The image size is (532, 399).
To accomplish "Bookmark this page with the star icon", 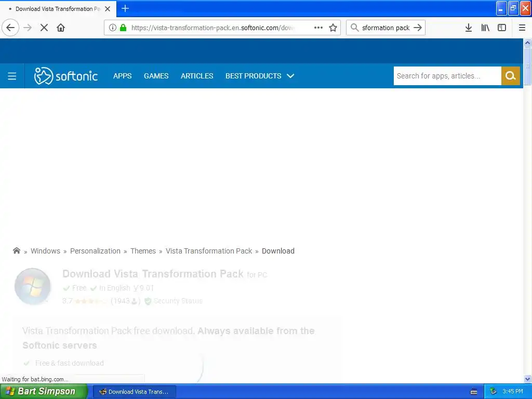I will click(x=333, y=28).
